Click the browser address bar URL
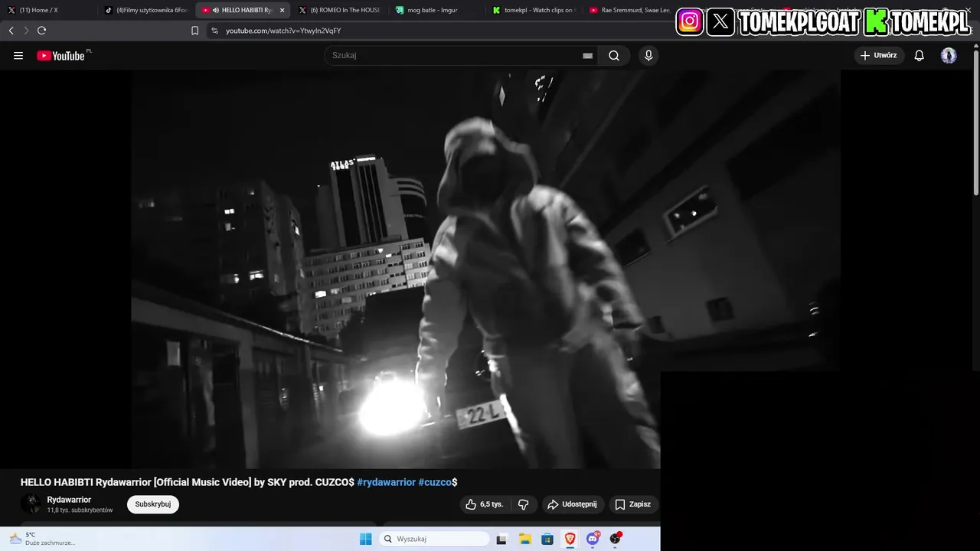The image size is (980, 551). click(x=283, y=31)
